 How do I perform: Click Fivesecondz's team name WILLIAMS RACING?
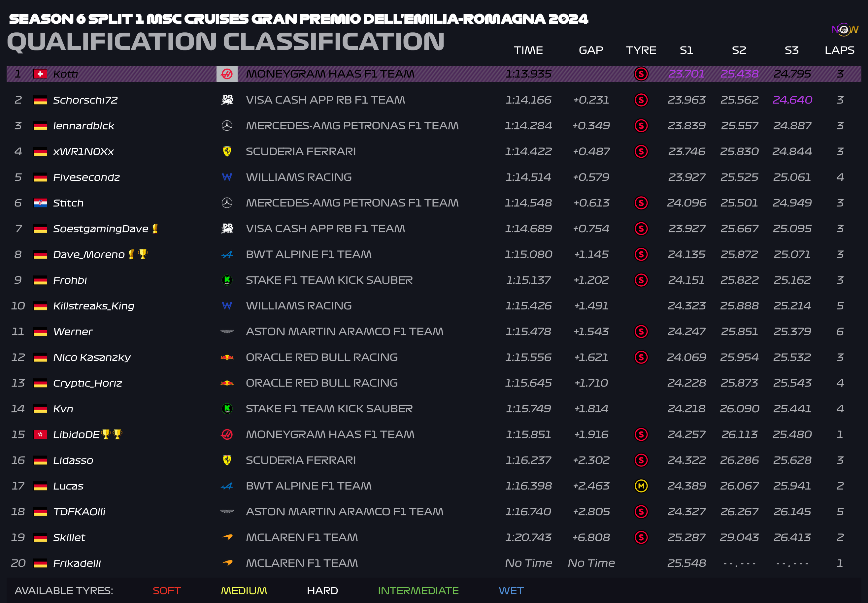click(299, 177)
